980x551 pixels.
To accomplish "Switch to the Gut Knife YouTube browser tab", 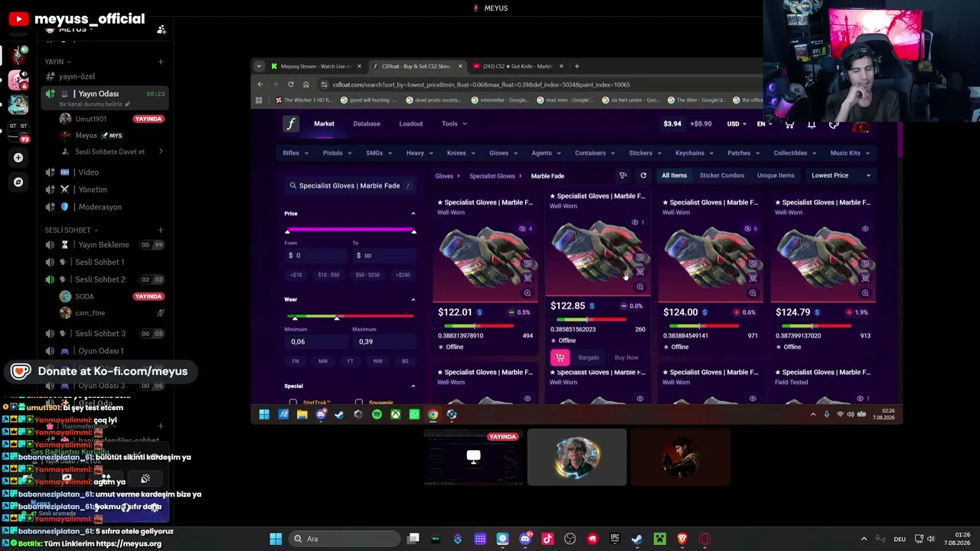I will point(518,67).
